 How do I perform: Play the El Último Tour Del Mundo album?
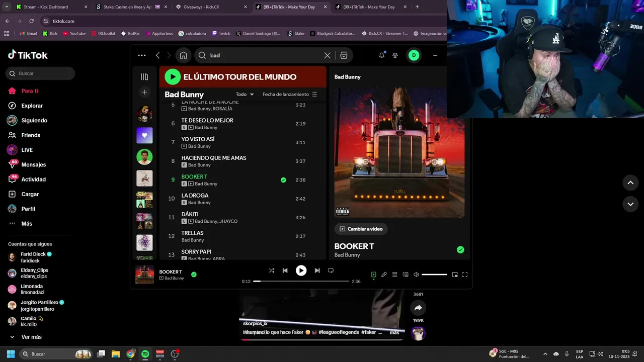pyautogui.click(x=173, y=77)
